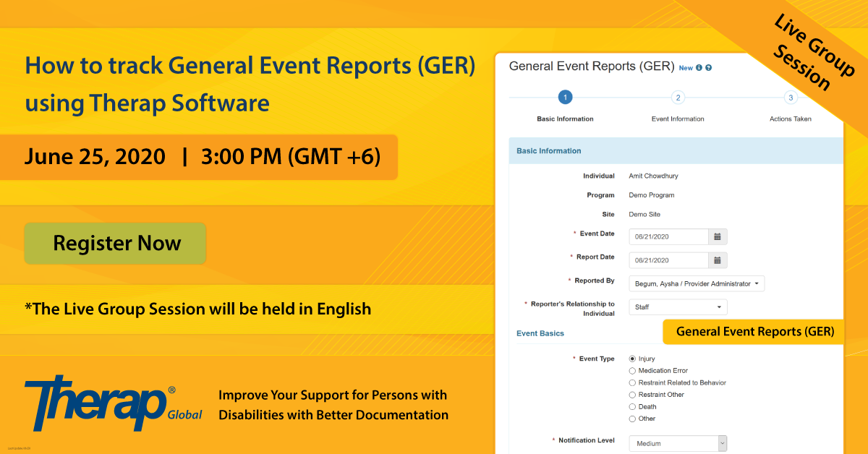The width and height of the screenshot is (868, 454).
Task: Choose Medication Error radio option
Action: pos(633,371)
